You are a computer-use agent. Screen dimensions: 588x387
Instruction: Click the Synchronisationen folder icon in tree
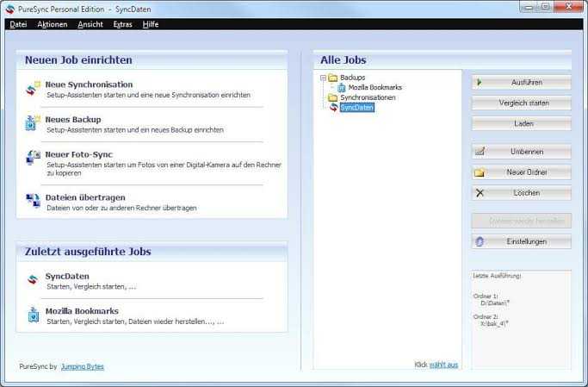click(x=333, y=97)
